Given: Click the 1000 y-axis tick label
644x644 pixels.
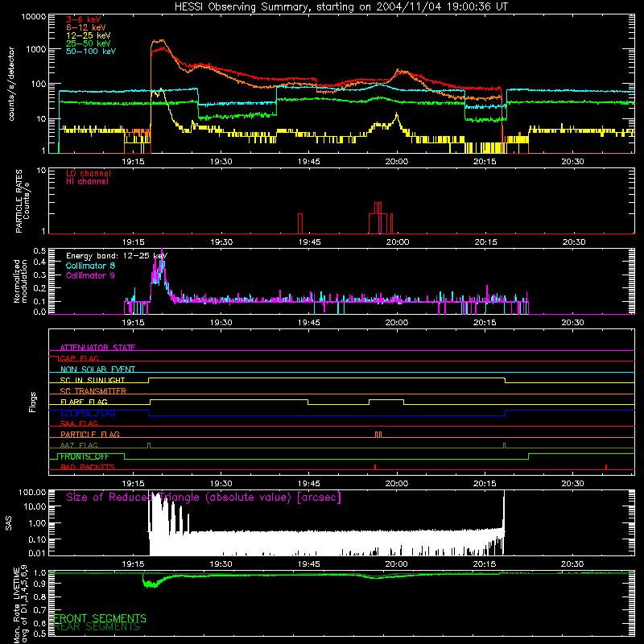Looking at the screenshot, I should [35, 49].
